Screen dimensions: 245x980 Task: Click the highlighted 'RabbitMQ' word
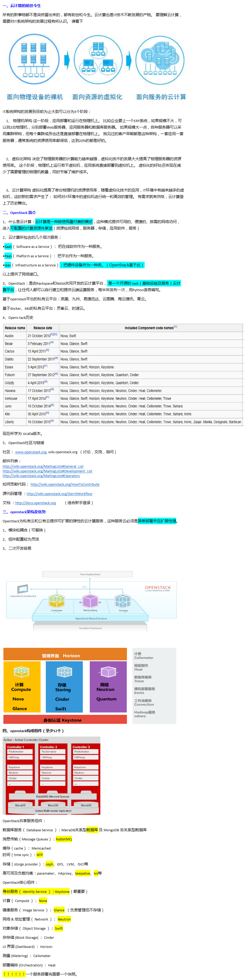click(64, 839)
